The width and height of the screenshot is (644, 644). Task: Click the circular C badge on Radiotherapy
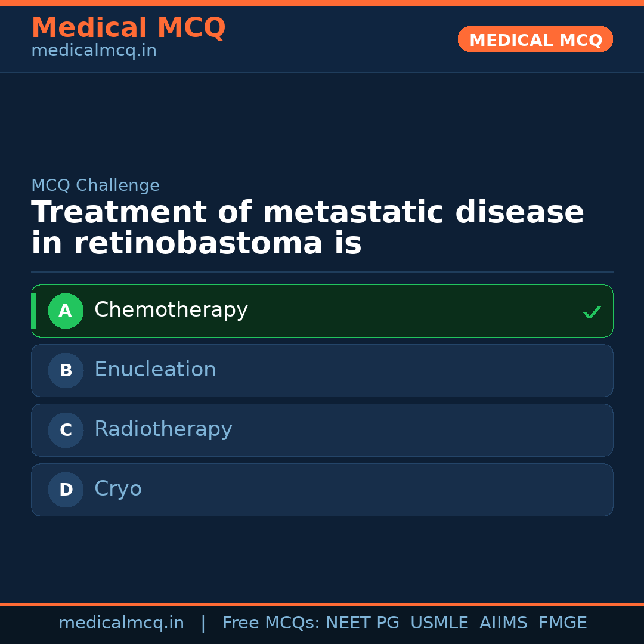(66, 430)
